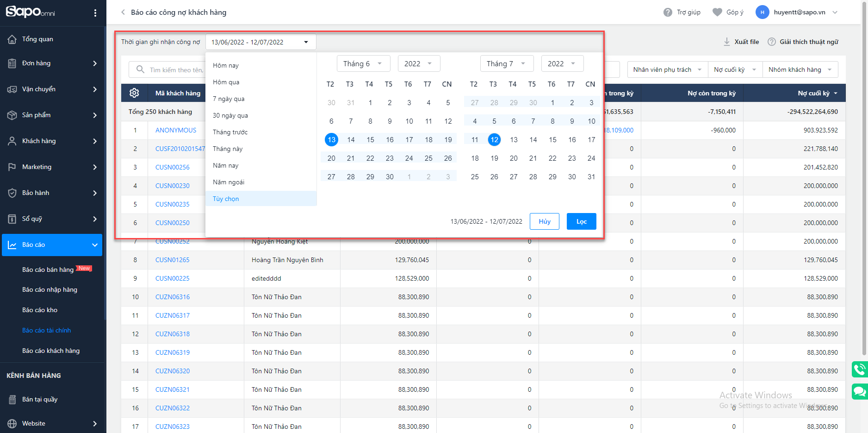Expand the account menu chevron
This screenshot has height=433, width=868.
click(x=835, y=13)
